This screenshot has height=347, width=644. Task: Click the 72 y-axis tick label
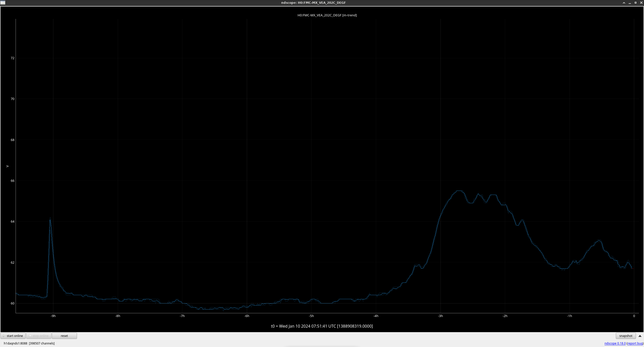tap(13, 58)
